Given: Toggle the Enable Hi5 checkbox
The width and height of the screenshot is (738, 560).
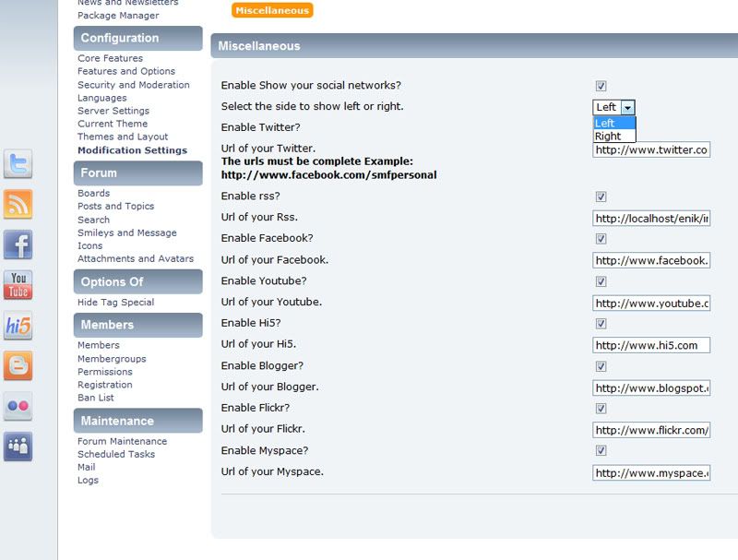Looking at the screenshot, I should [601, 323].
